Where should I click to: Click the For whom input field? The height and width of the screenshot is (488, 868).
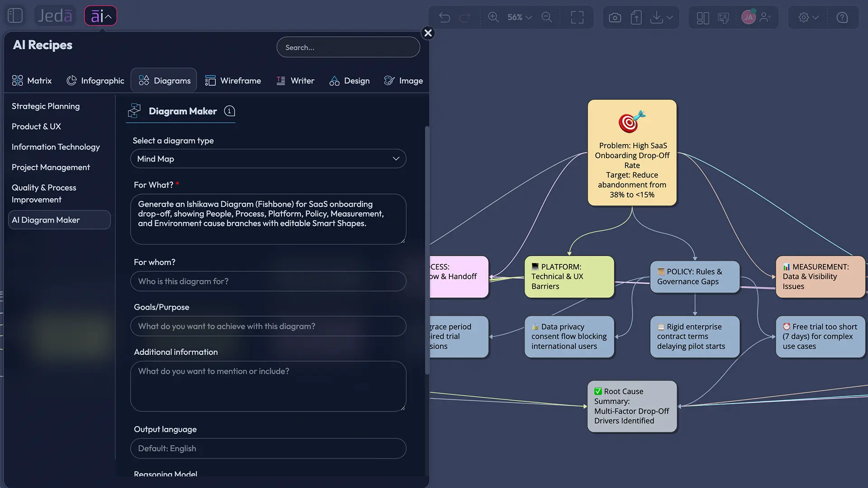(268, 281)
